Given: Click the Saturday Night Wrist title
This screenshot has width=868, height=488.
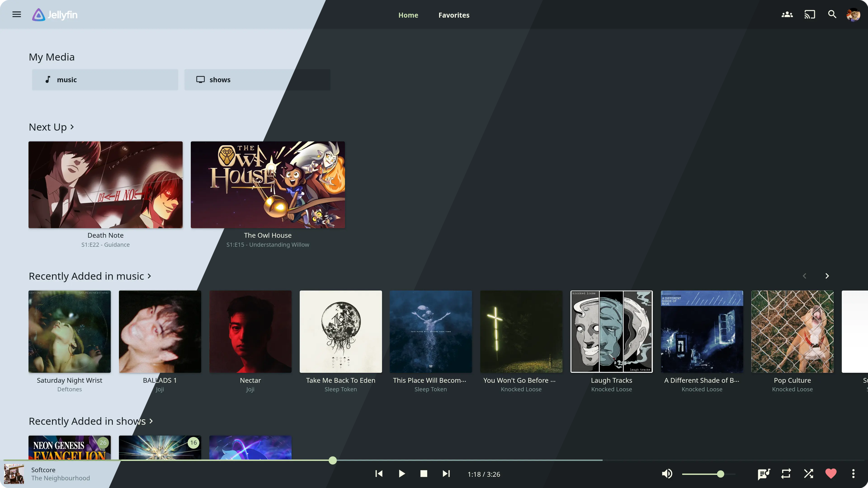Looking at the screenshot, I should click(69, 380).
